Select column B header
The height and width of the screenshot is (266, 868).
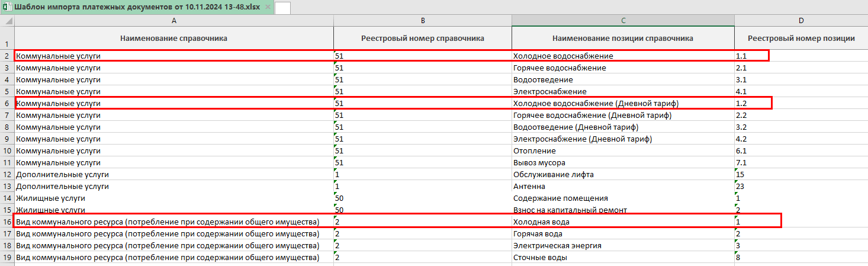[x=422, y=21]
